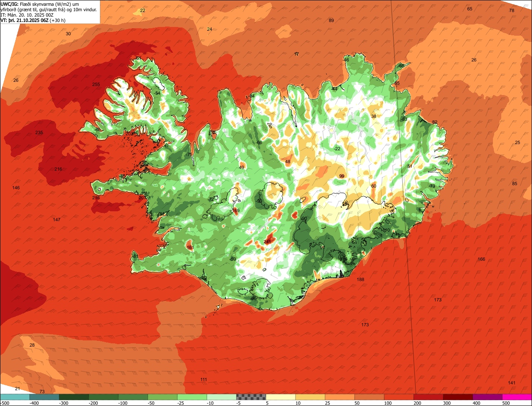The height and width of the screenshot is (406, 532).
Task: Click the '21' value in bottom-left corner
Action: pos(17,389)
